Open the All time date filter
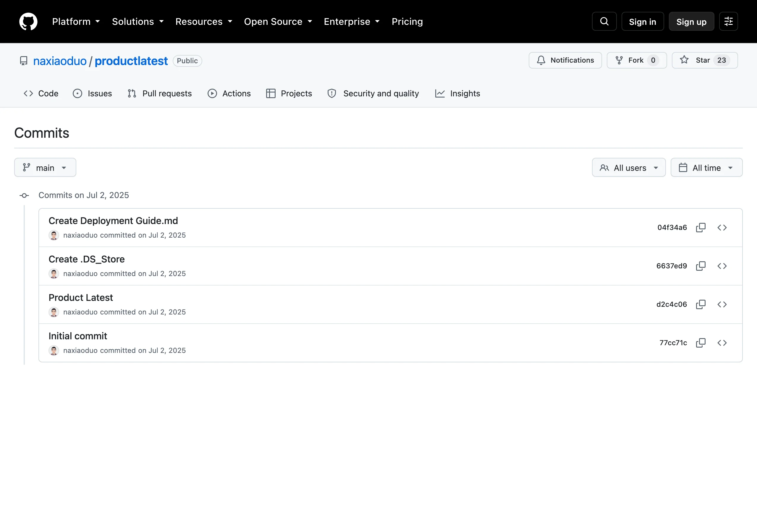 (x=706, y=168)
